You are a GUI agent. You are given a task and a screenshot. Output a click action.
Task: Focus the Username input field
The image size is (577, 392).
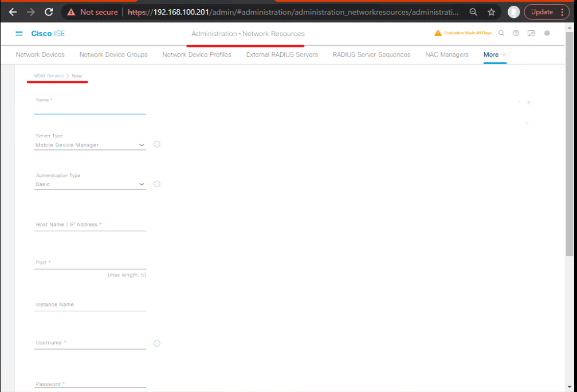[90, 343]
